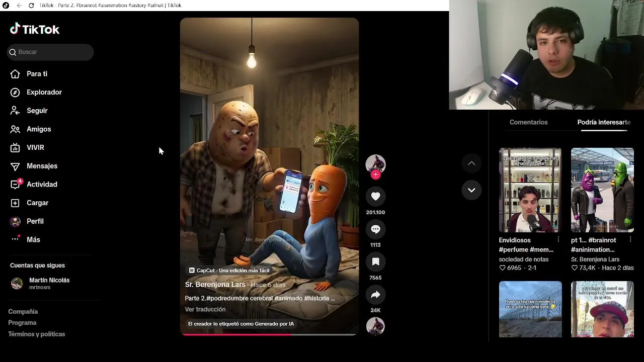
Task: Open the Amigos section
Action: click(39, 129)
